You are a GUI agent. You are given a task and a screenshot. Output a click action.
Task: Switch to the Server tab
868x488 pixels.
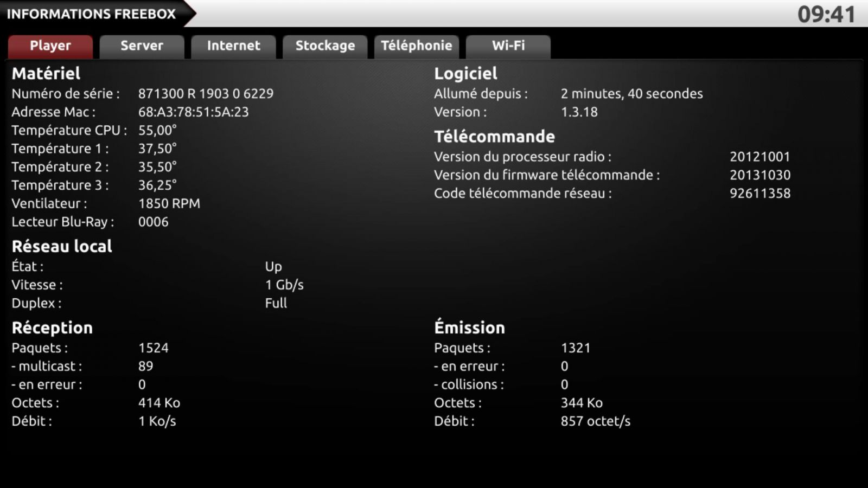pos(142,46)
